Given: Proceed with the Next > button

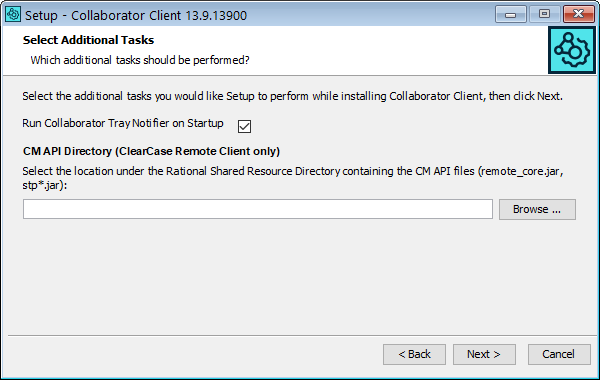Looking at the screenshot, I should (484, 354).
